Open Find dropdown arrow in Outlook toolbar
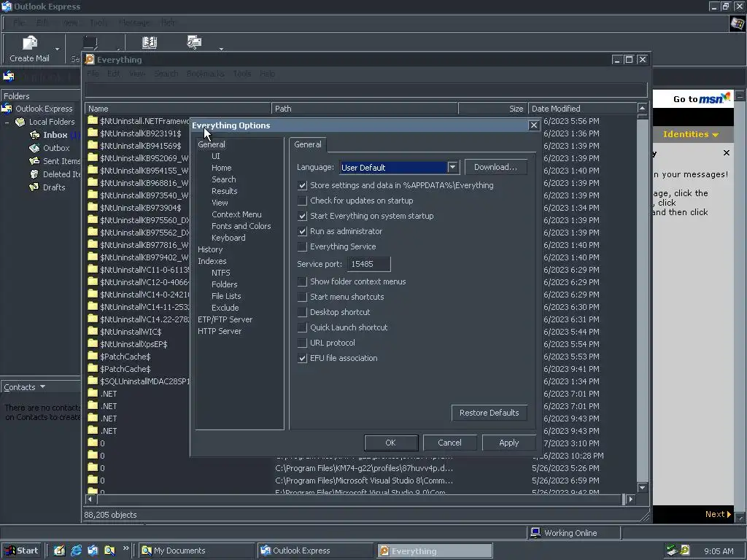Screen dimensions: 747x560 [221, 49]
